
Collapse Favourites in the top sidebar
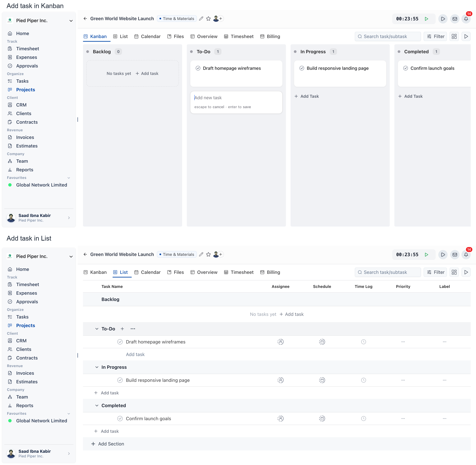tap(69, 178)
